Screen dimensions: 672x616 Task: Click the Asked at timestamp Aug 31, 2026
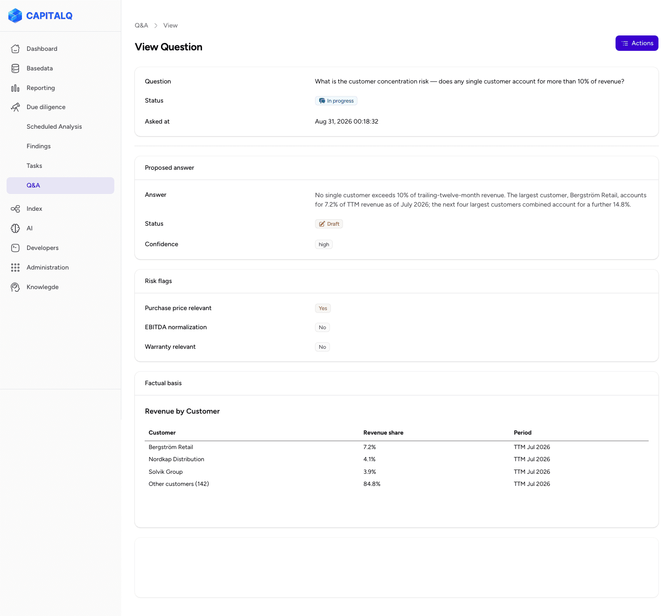347,122
